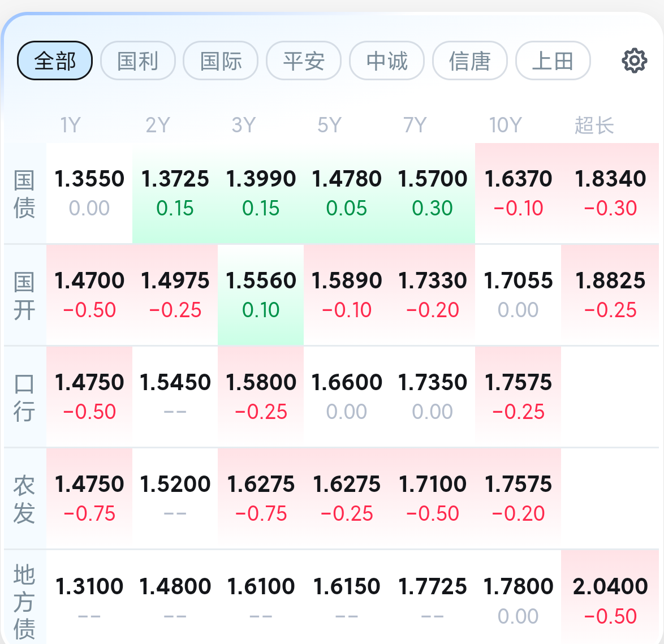Click the 10Y column header
The width and height of the screenshot is (664, 644).
(x=505, y=125)
